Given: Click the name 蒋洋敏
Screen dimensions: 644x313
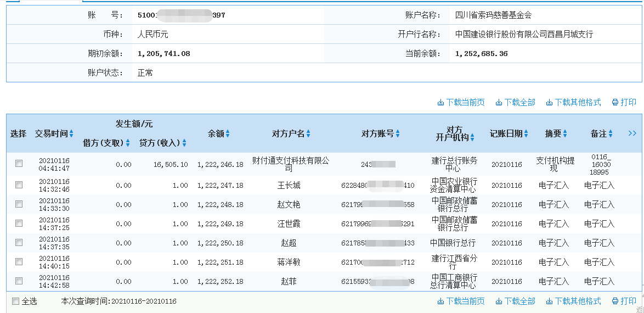Looking at the screenshot, I should click(289, 262).
